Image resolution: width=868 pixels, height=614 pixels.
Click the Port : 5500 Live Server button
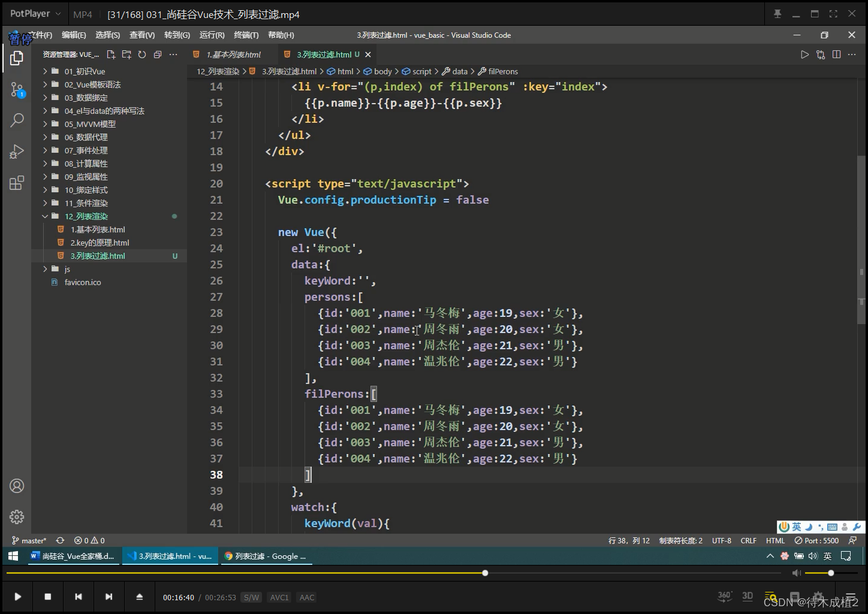[x=816, y=540]
